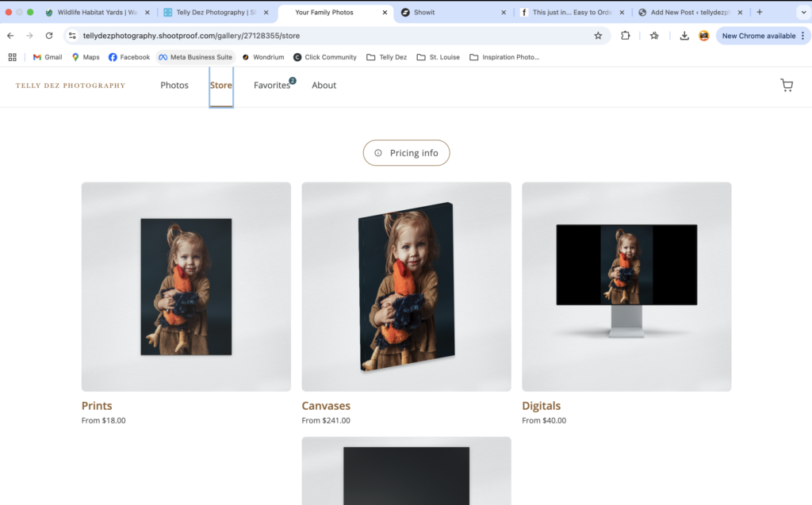Open the Gmail bookmark

click(48, 57)
